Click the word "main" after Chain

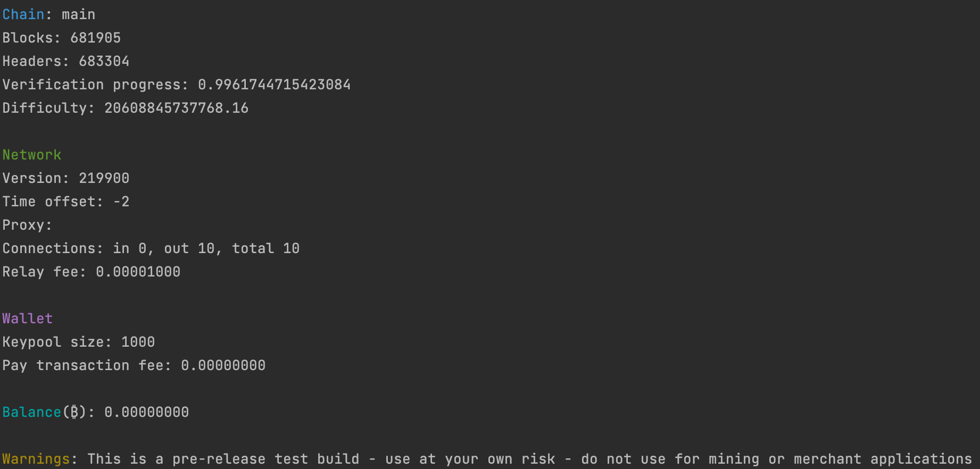78,14
